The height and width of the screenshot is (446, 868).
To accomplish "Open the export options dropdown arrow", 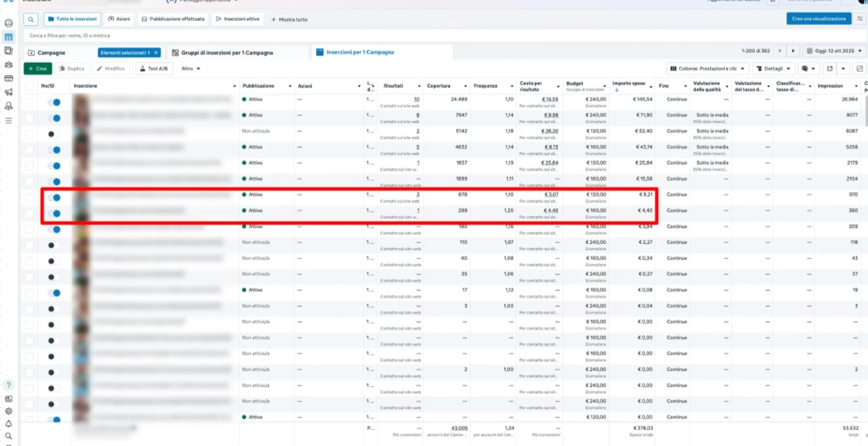I will point(843,68).
